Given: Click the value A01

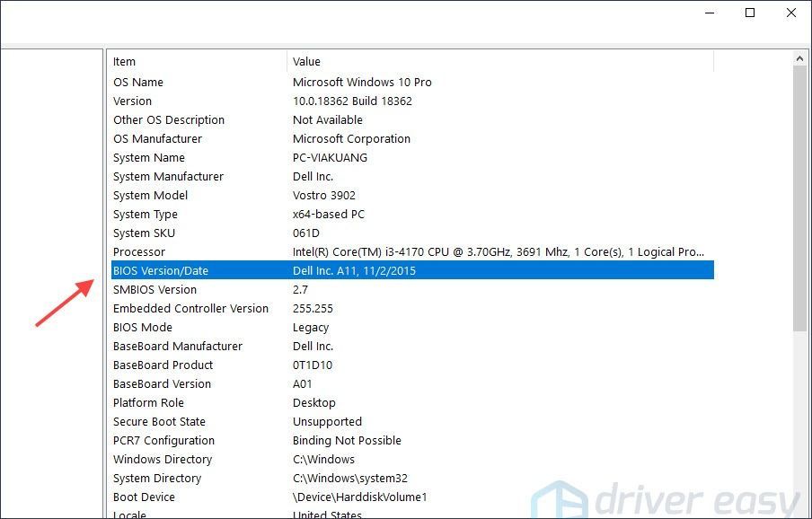Looking at the screenshot, I should coord(303,384).
